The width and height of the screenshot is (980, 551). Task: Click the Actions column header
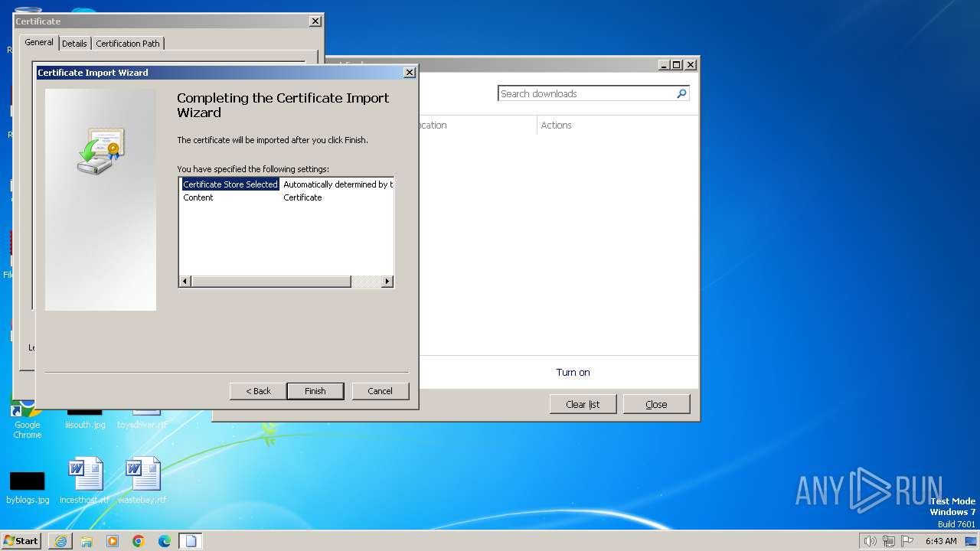pos(556,126)
